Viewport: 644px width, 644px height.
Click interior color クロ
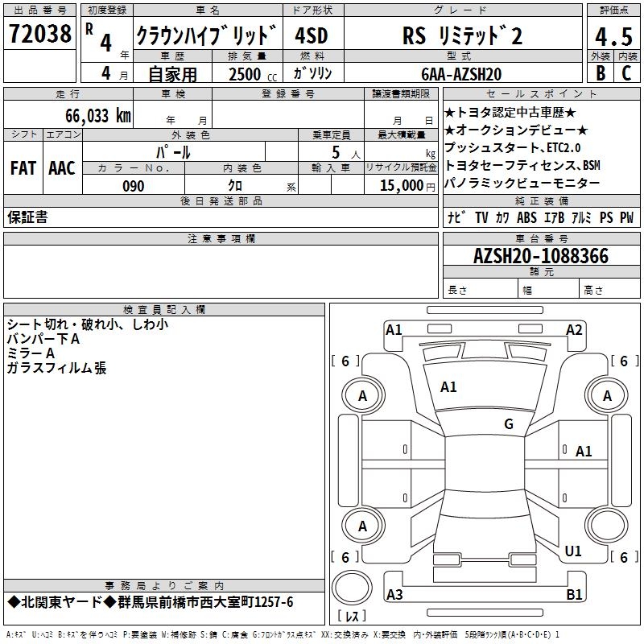pyautogui.click(x=235, y=185)
